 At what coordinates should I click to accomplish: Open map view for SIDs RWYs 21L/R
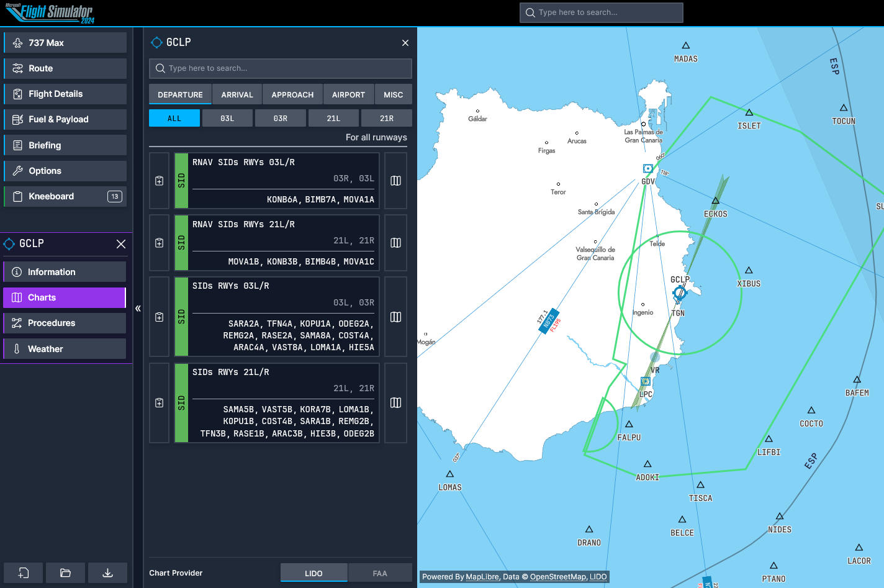(x=395, y=403)
